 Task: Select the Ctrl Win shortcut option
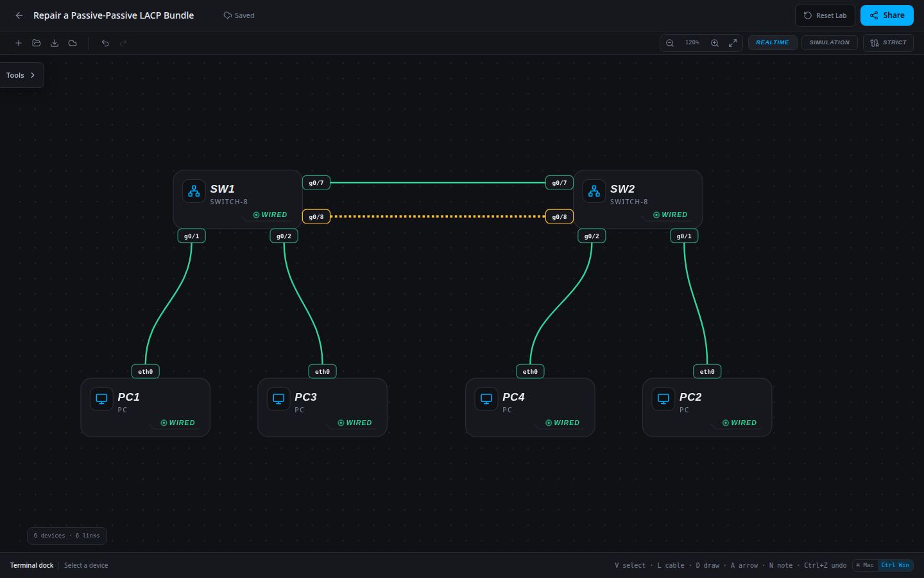coord(895,565)
